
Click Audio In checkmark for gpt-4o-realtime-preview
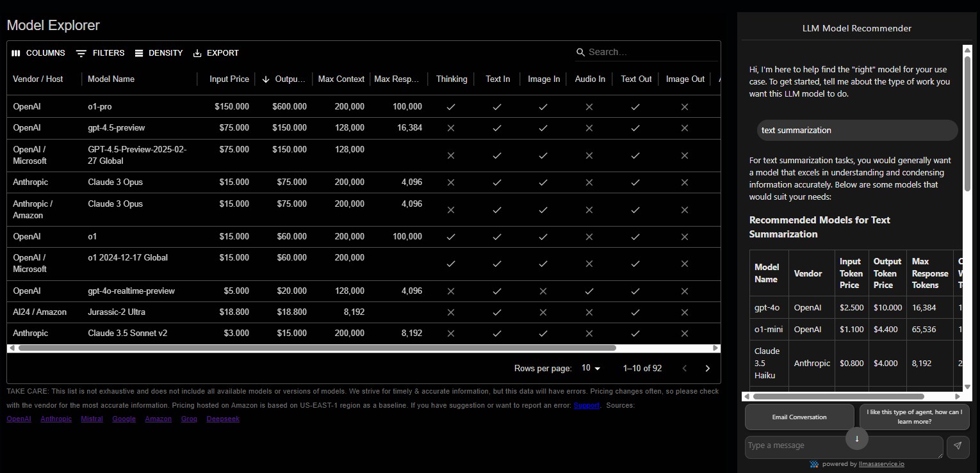coord(589,291)
